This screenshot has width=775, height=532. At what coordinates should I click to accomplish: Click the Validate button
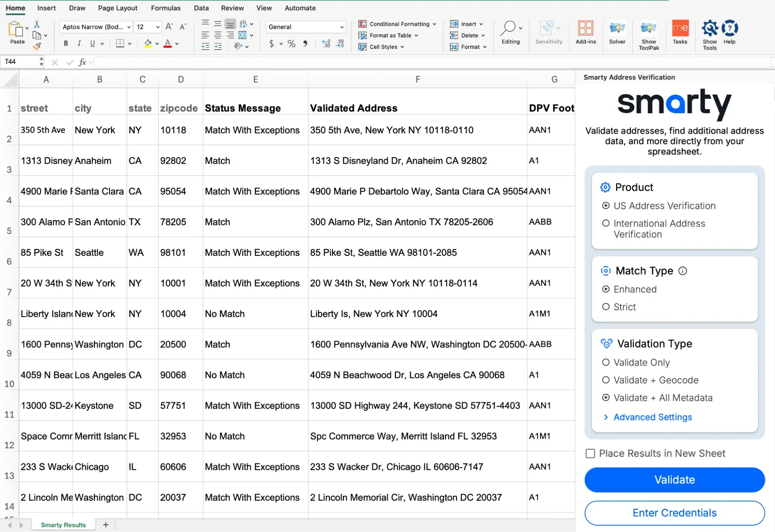[675, 480]
